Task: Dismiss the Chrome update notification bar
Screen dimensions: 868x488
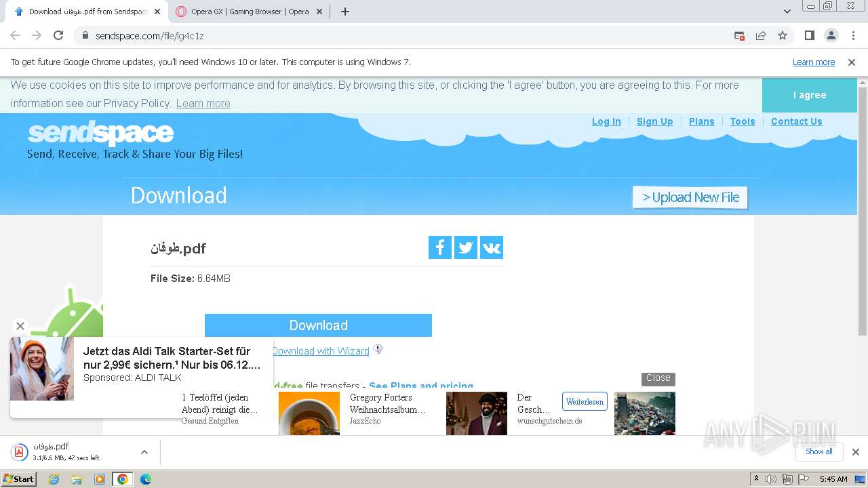Action: tap(852, 62)
